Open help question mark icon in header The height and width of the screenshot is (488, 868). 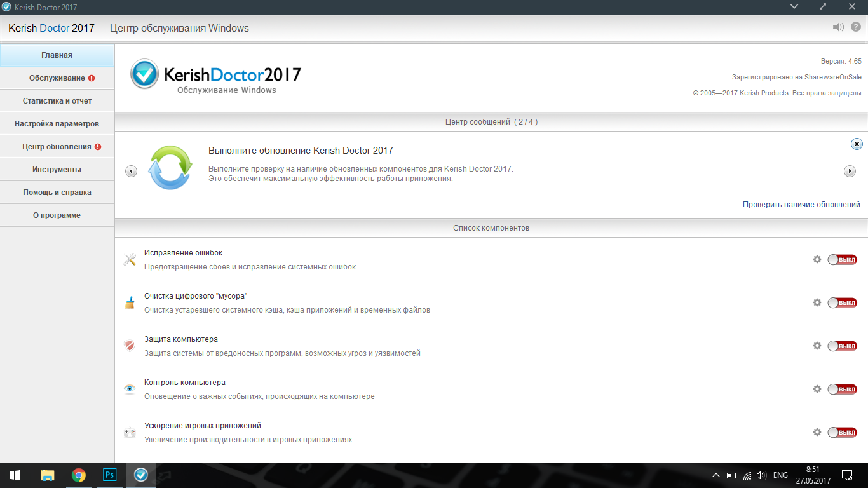coord(856,27)
